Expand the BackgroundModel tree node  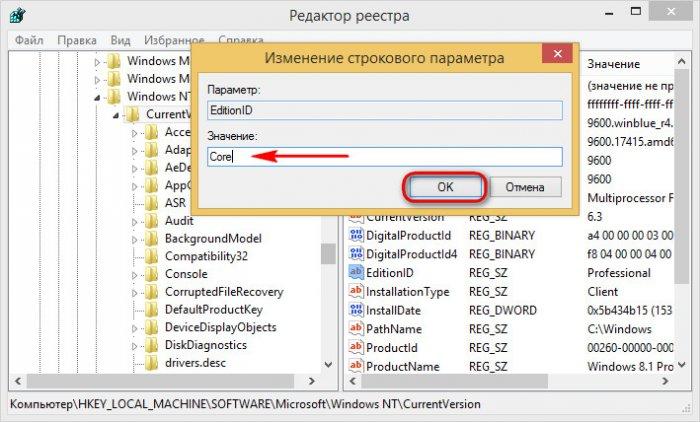coord(135,240)
